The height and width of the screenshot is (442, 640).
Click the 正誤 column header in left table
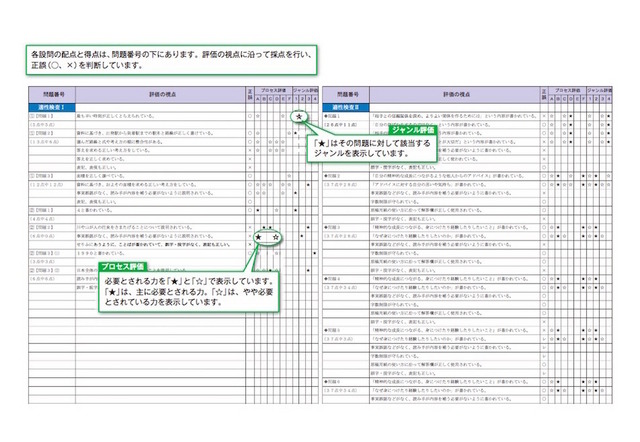click(x=250, y=95)
